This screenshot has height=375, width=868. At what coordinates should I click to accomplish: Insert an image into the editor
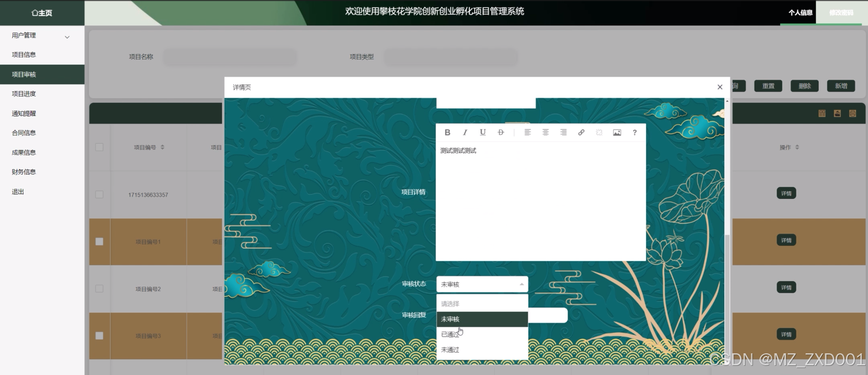click(617, 132)
